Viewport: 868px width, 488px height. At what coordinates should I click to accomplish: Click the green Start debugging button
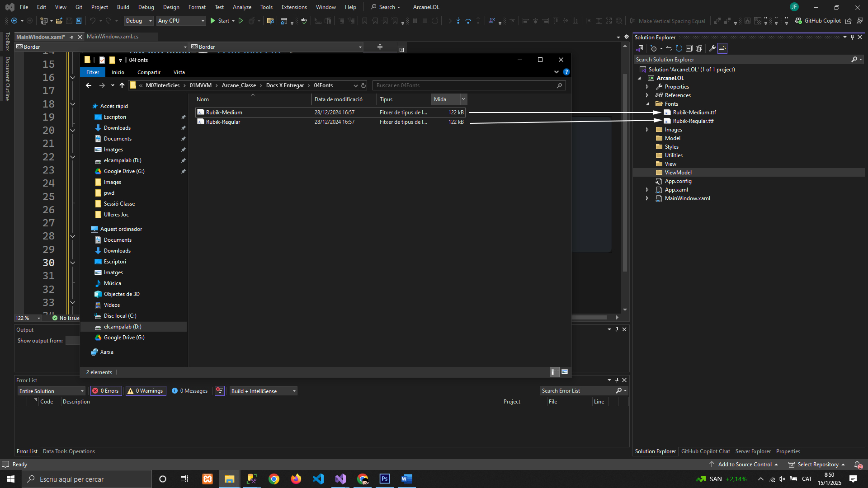pos(213,21)
